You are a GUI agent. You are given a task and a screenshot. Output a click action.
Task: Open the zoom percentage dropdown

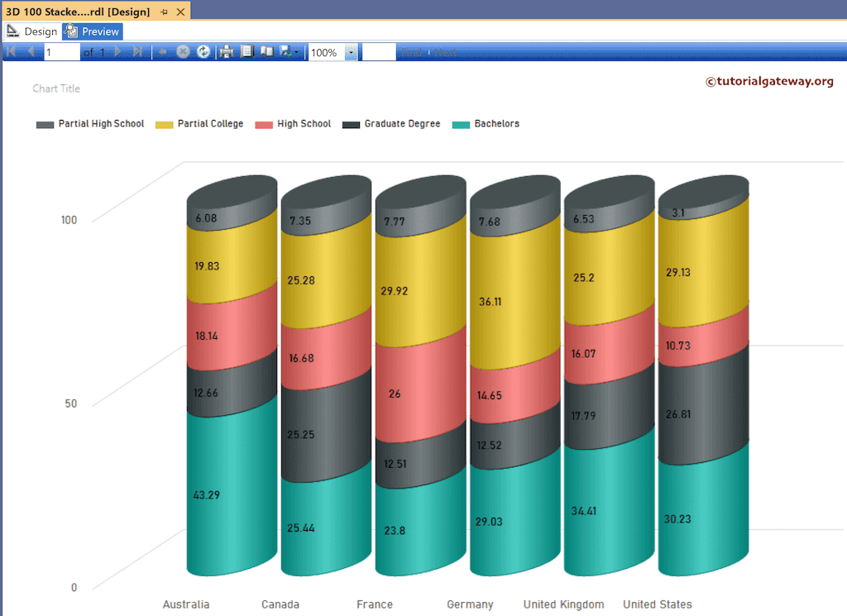point(350,52)
